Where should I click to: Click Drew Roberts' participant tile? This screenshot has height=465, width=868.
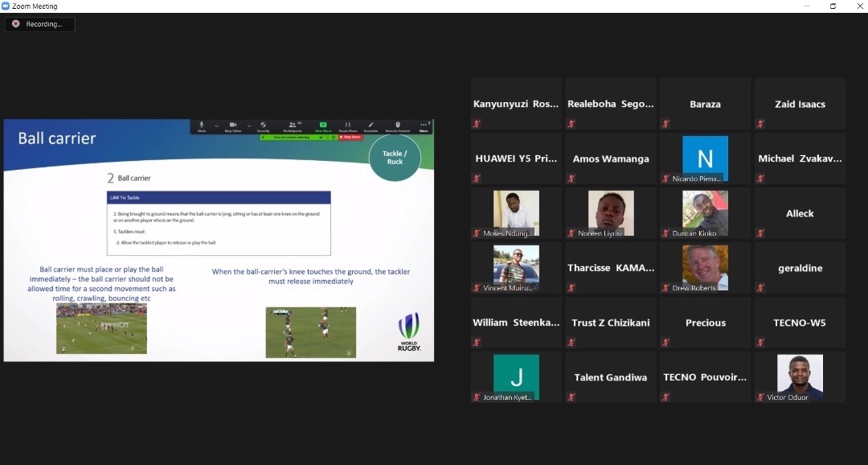[x=705, y=267]
